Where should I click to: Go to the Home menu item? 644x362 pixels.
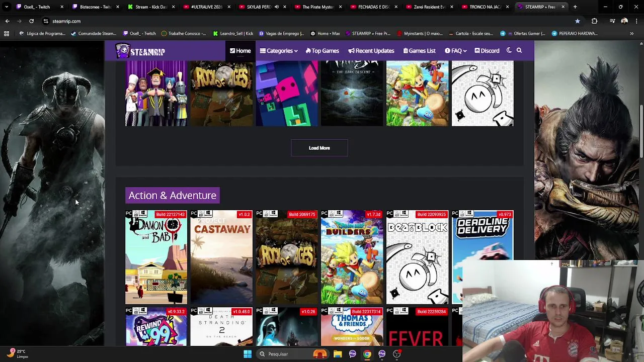tap(240, 51)
